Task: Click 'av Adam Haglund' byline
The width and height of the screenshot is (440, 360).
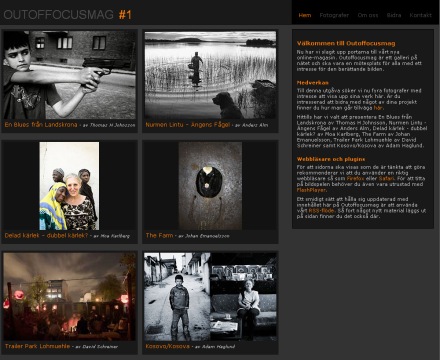Action: tap(215, 347)
